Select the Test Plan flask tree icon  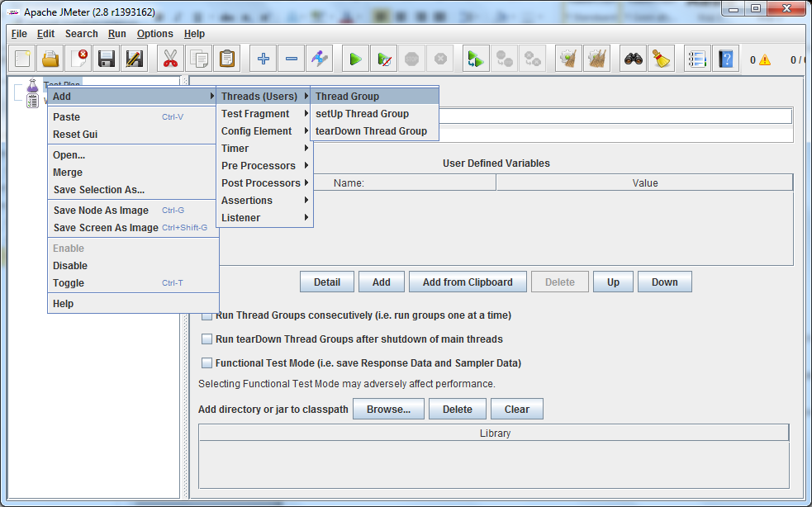pos(32,85)
